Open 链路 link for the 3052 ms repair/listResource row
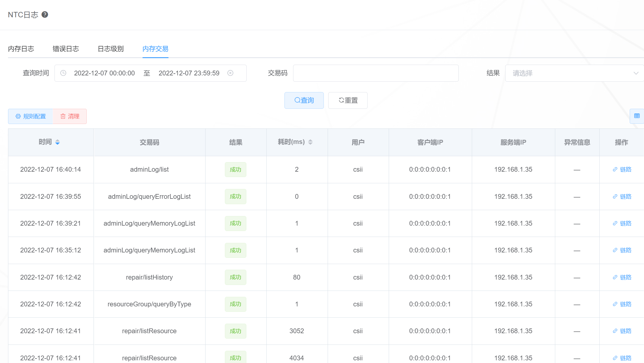 [622, 331]
